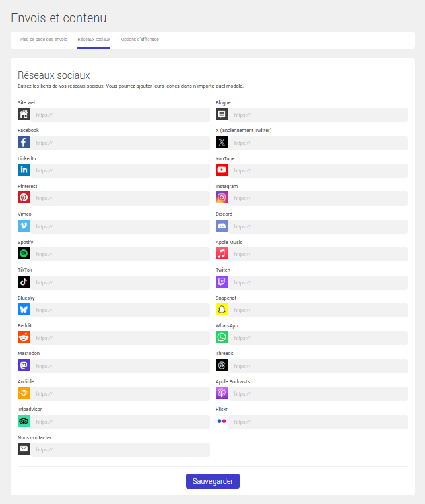Focus the Apple Podcasts URL field
The image size is (425, 504).
coord(318,393)
